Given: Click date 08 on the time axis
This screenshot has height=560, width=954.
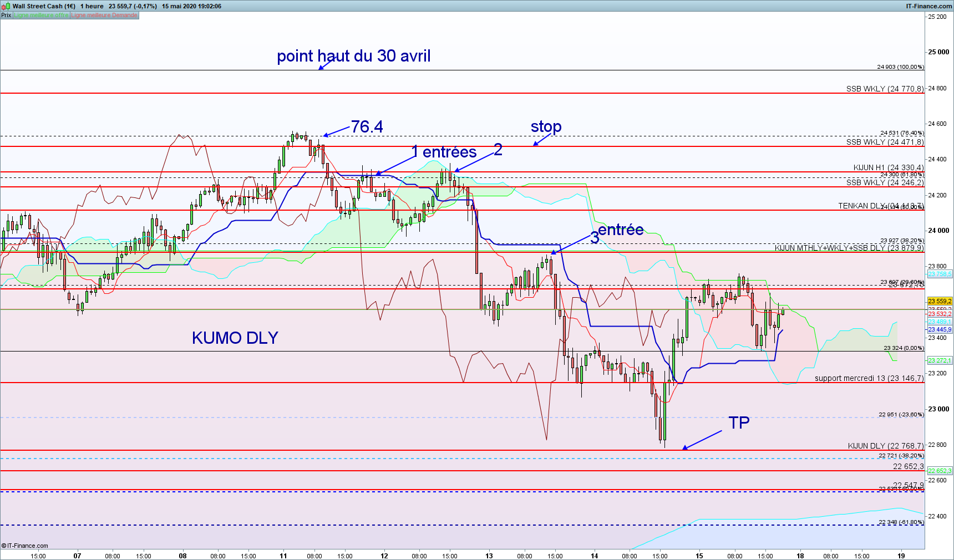Looking at the screenshot, I should click(x=182, y=556).
